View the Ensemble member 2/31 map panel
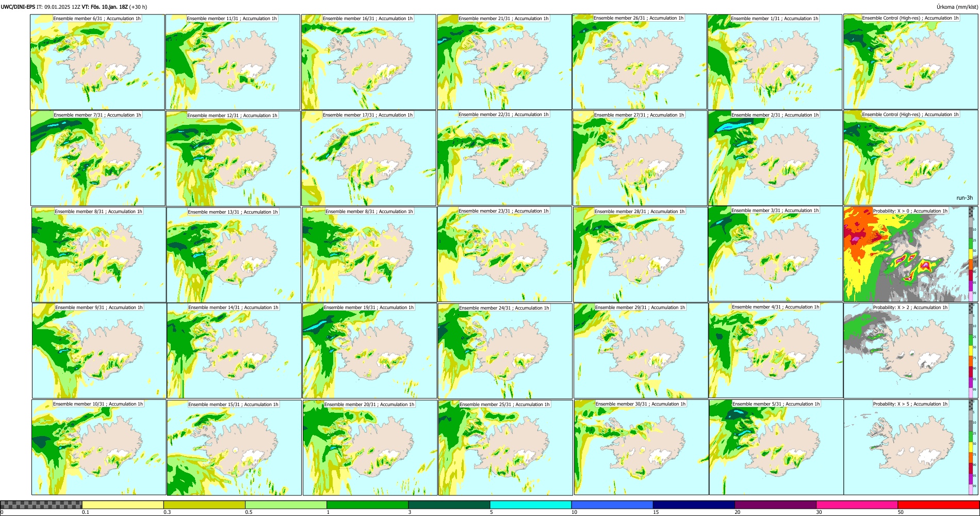The height and width of the screenshot is (516, 980). pos(776,158)
